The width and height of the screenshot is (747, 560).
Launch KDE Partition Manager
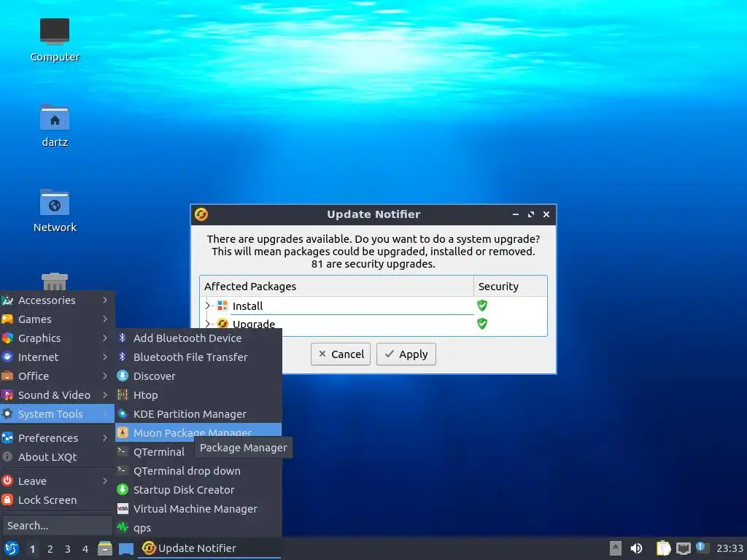(x=198, y=414)
